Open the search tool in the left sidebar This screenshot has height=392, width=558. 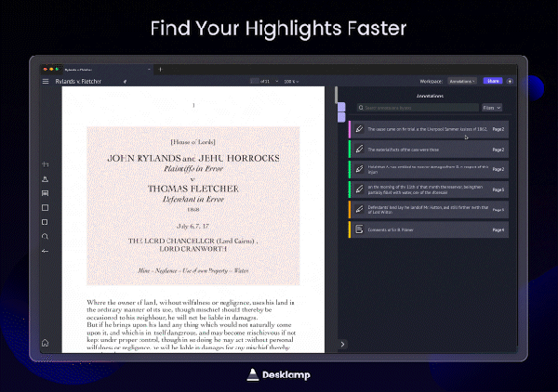[46, 236]
